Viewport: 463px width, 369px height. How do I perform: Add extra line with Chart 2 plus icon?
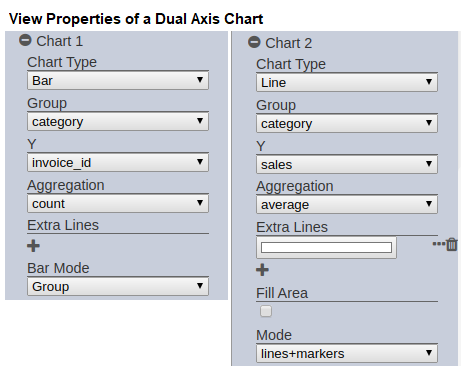click(x=262, y=270)
